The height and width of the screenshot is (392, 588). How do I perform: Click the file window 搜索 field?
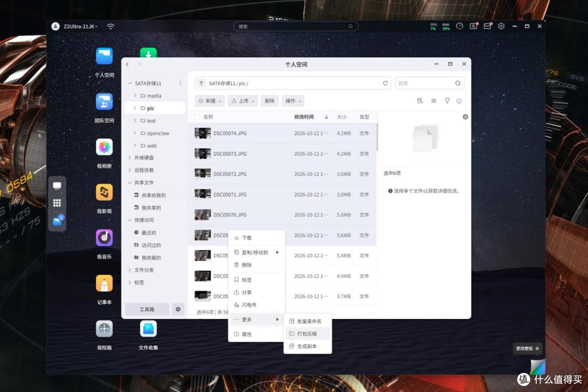430,83
